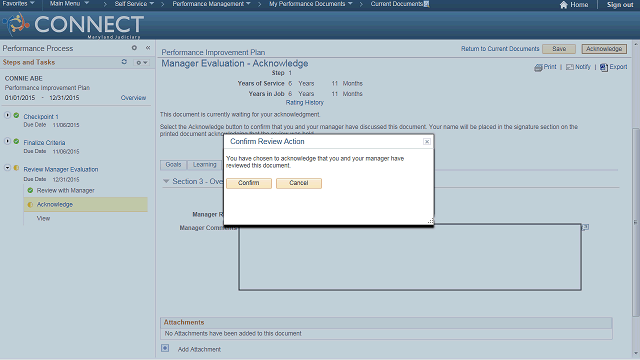Viewport: 640px width, 360px height.
Task: Click Finalize Criteria green status icon
Action: coord(16,141)
